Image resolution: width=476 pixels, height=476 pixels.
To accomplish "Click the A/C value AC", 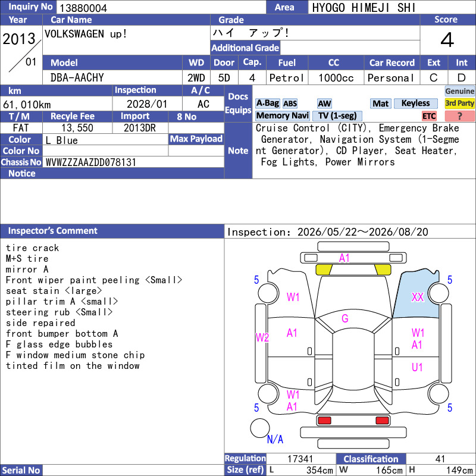I will point(203,104).
